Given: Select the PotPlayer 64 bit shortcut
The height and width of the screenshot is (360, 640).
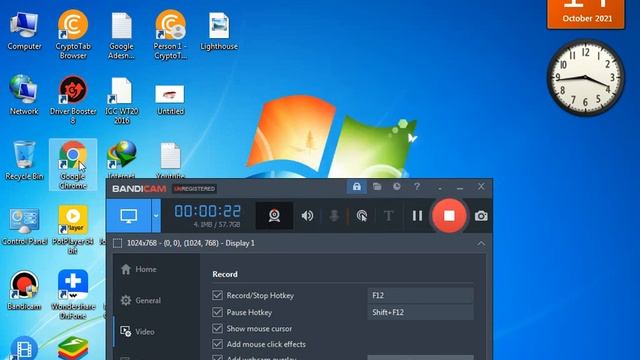Looking at the screenshot, I should tap(73, 229).
